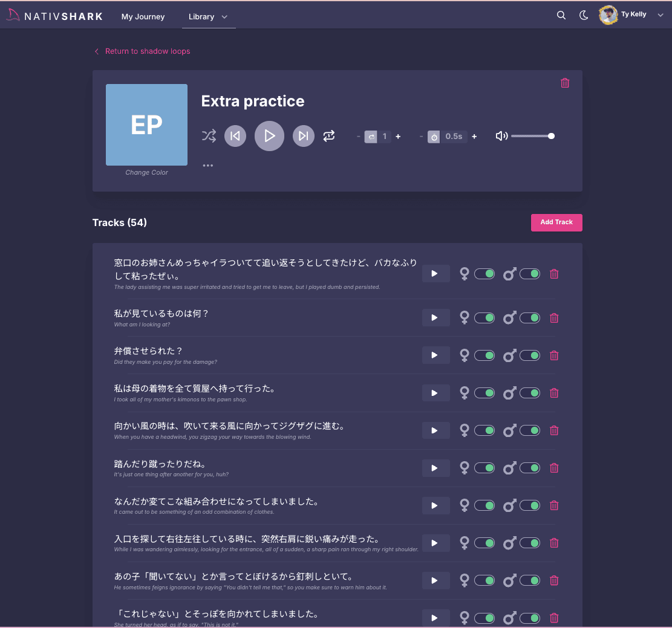This screenshot has height=628, width=672.
Task: Click the male symbol on headwind track row
Action: click(509, 430)
